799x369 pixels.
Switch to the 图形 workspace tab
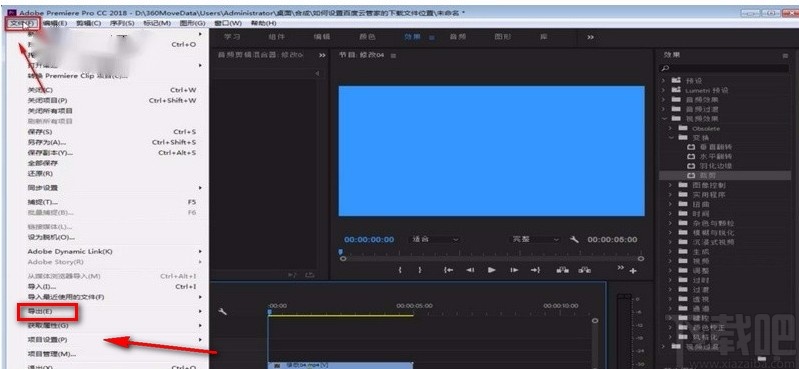(x=502, y=37)
